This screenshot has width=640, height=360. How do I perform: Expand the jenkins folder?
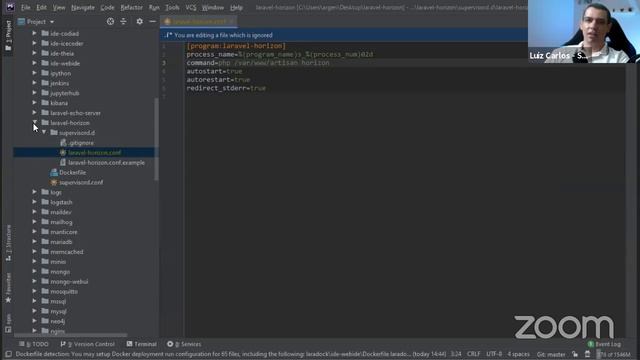pyautogui.click(x=34, y=83)
